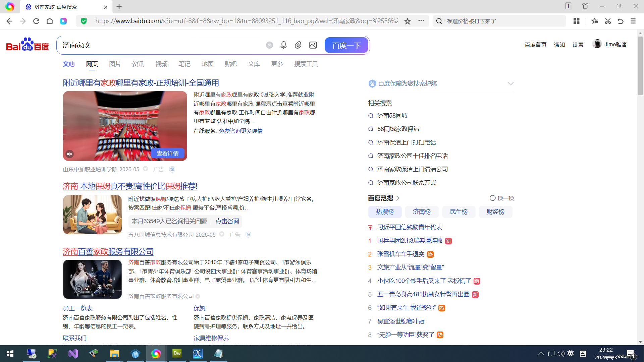Open Visual Studio from taskbar

click(73, 354)
